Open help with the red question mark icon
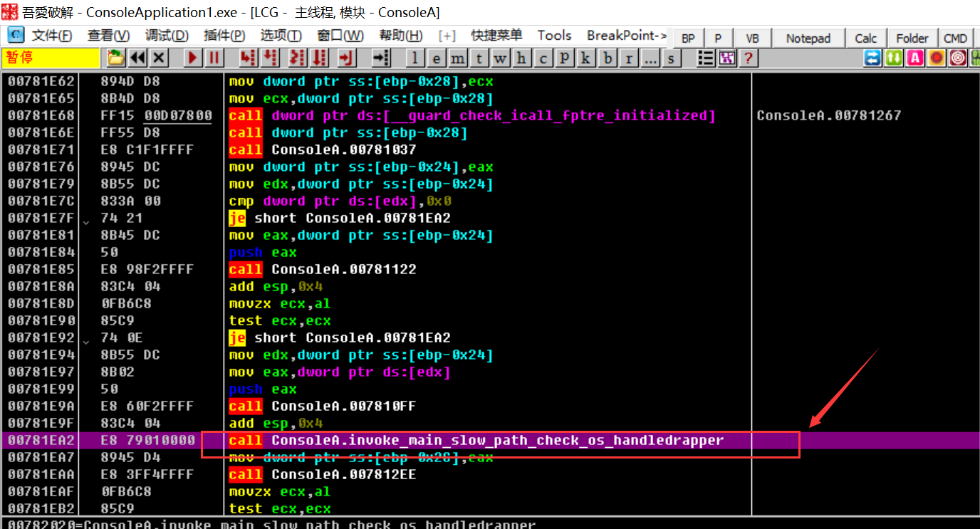Image resolution: width=980 pixels, height=529 pixels. pos(748,58)
